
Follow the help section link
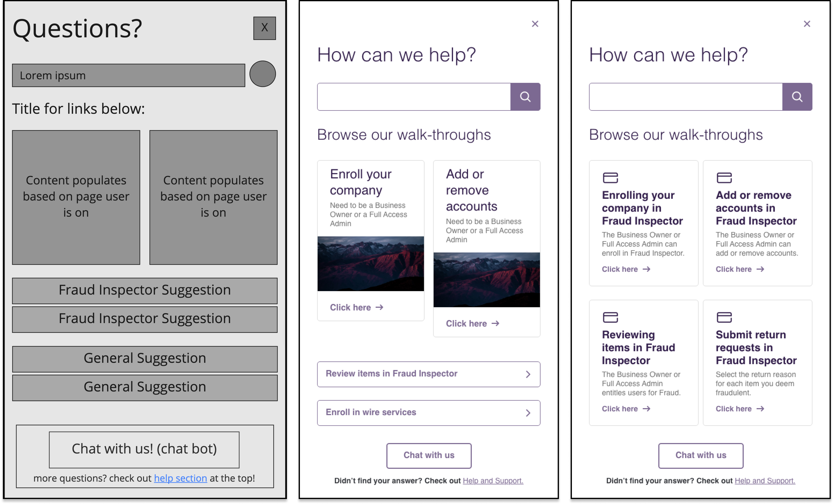(181, 478)
